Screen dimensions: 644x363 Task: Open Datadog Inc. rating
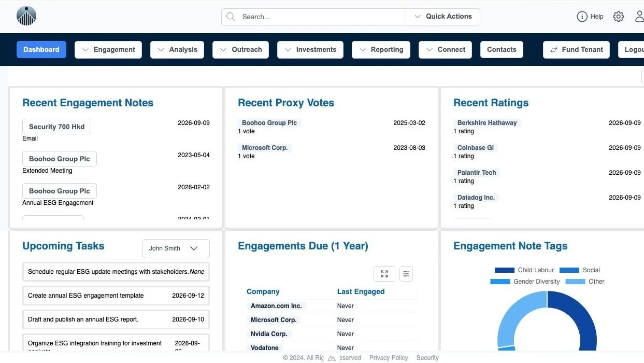coord(476,198)
